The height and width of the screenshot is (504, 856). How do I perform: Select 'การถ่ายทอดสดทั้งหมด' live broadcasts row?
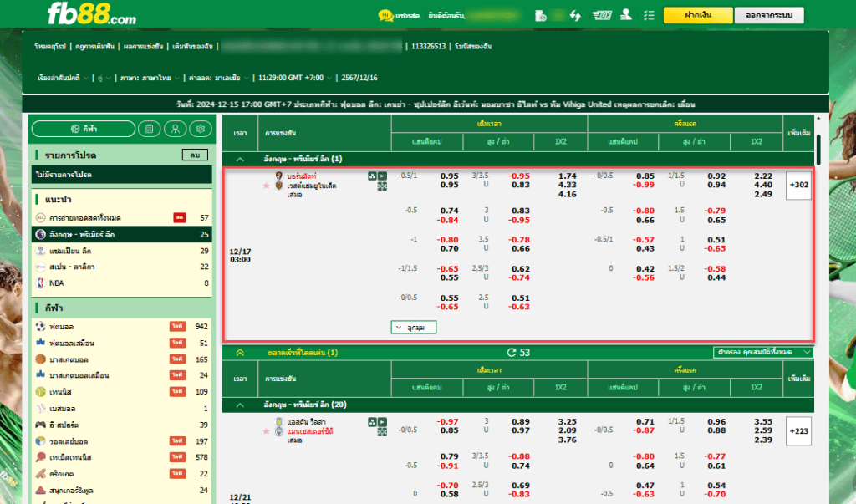[x=122, y=218]
